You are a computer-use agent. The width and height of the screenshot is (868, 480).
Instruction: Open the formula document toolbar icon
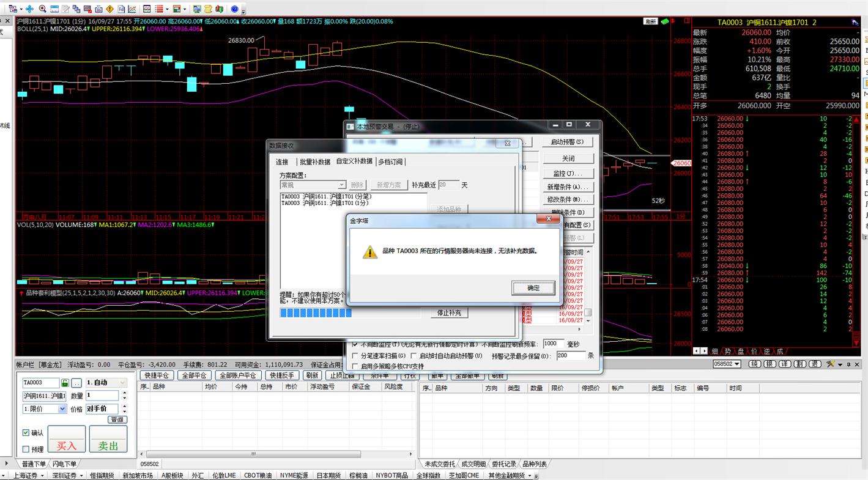coord(121,9)
